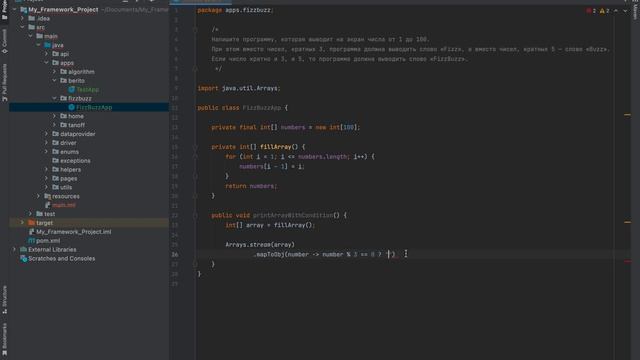This screenshot has height=360, width=640.
Task: Click the yellow warnings count indicator
Action: pyautogui.click(x=604, y=11)
